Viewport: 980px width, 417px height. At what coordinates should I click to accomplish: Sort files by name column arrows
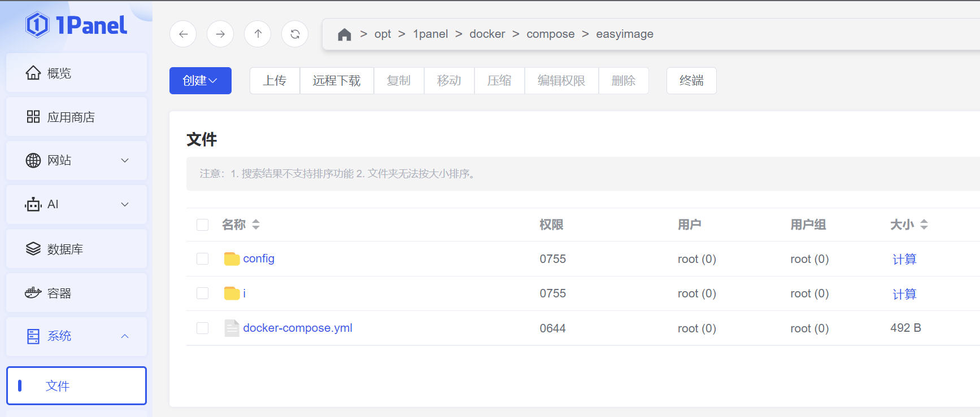tap(256, 225)
